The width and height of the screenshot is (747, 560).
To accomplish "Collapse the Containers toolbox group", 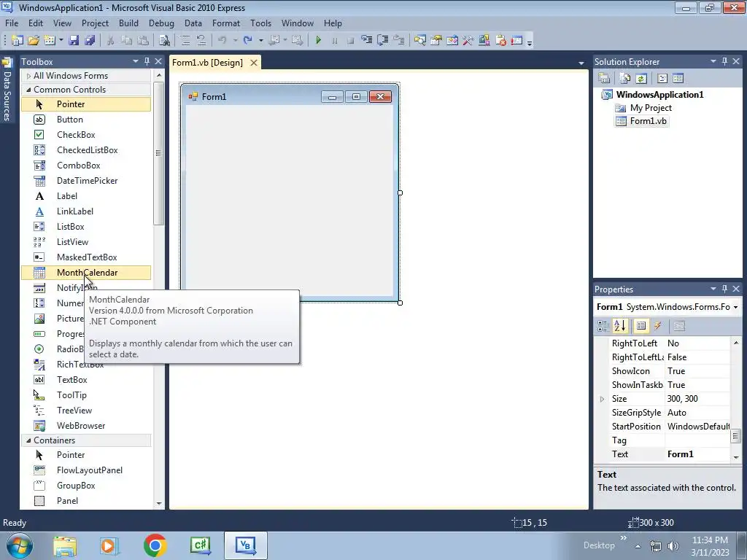I will tap(28, 440).
